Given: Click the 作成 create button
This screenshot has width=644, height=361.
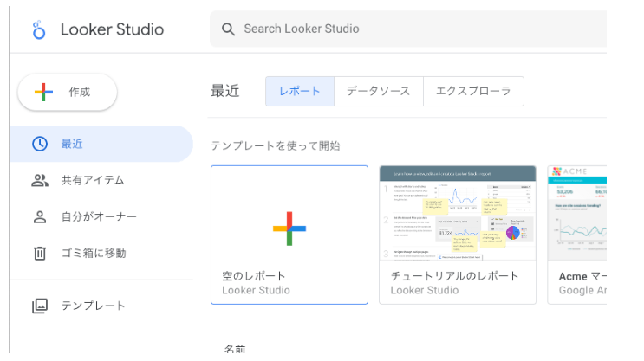Looking at the screenshot, I should coord(68,92).
